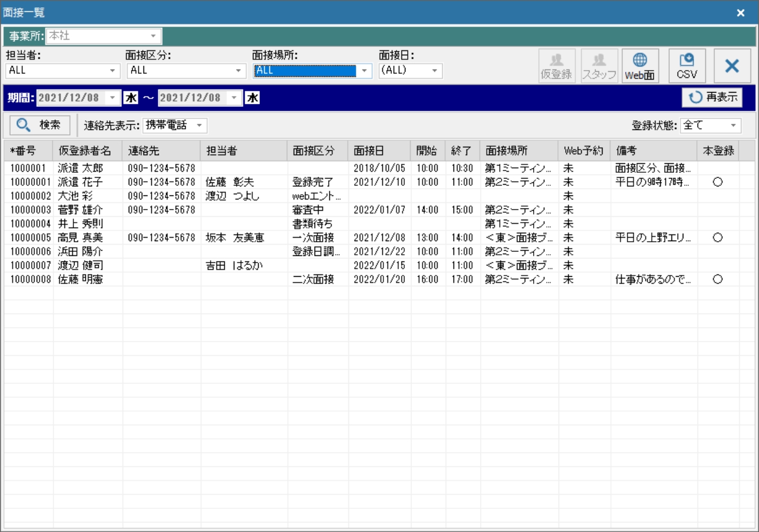The height and width of the screenshot is (532, 759).
Task: Click the 仮登録 toolbar button
Action: pos(556,66)
